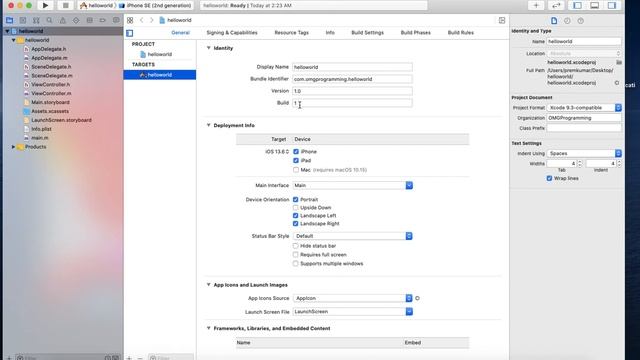Open the project navigator folder icon
Image resolution: width=640 pixels, height=360 pixels.
tap(9, 20)
